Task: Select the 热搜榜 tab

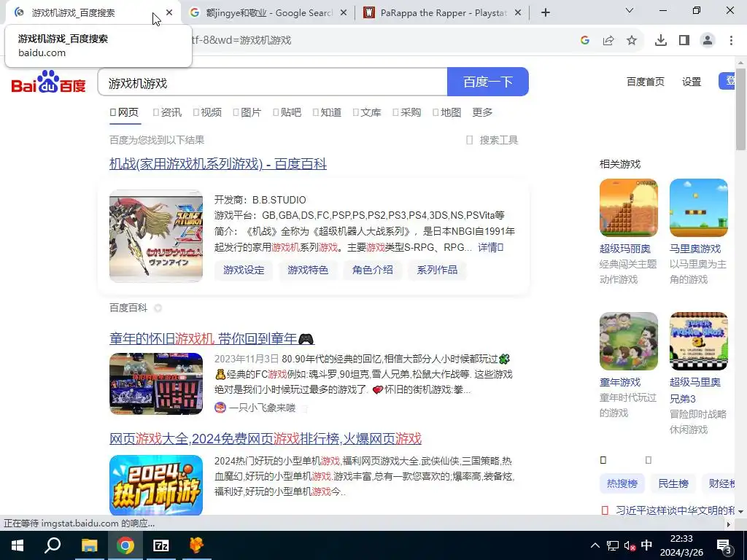Action: tap(622, 484)
